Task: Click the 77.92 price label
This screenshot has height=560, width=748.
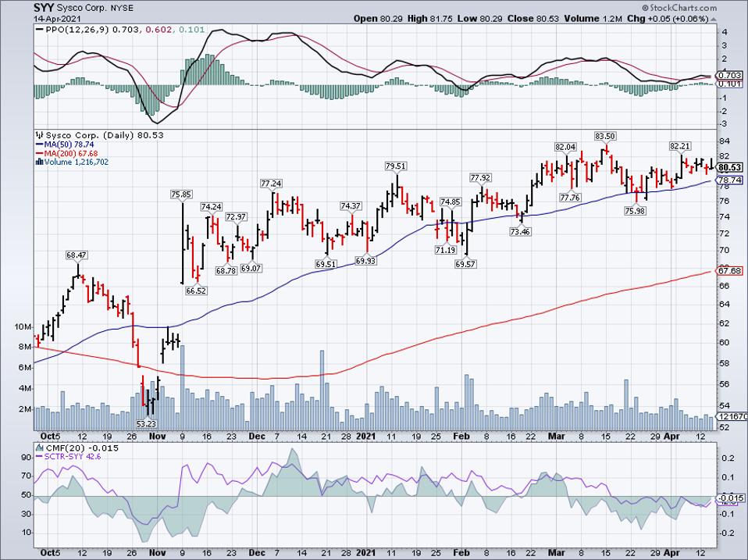Action: [480, 177]
